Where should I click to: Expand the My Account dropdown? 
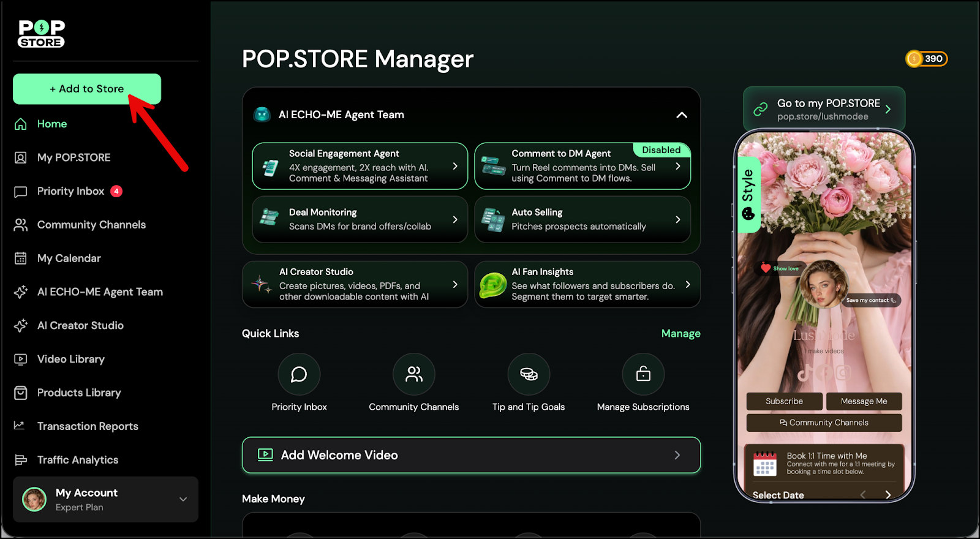click(x=183, y=499)
